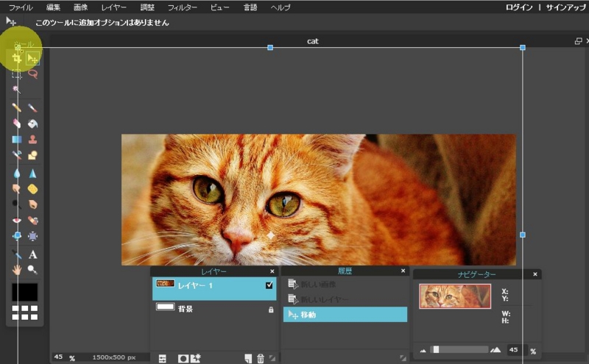Select the Drawing shape tool
The width and height of the screenshot is (589, 364).
pos(32,154)
